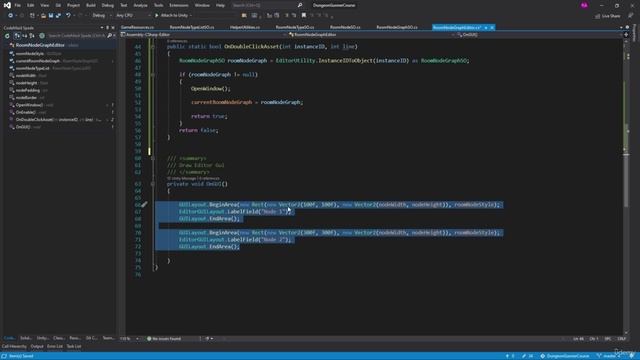
Task: Click the Save All toolbar icon
Action: tap(58, 16)
